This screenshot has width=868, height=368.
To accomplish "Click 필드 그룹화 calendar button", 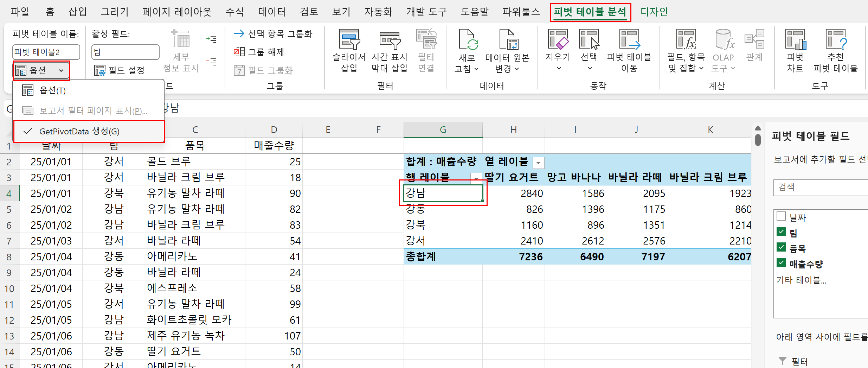I will [263, 70].
